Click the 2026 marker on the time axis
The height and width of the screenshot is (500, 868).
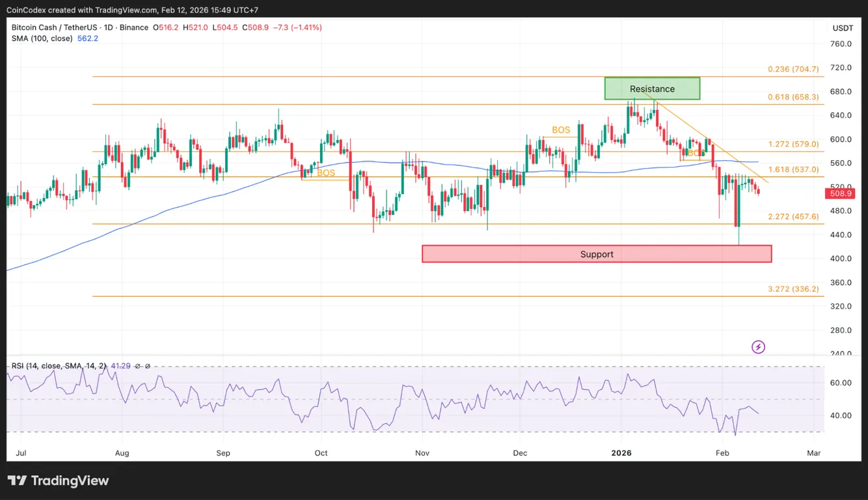click(x=621, y=452)
